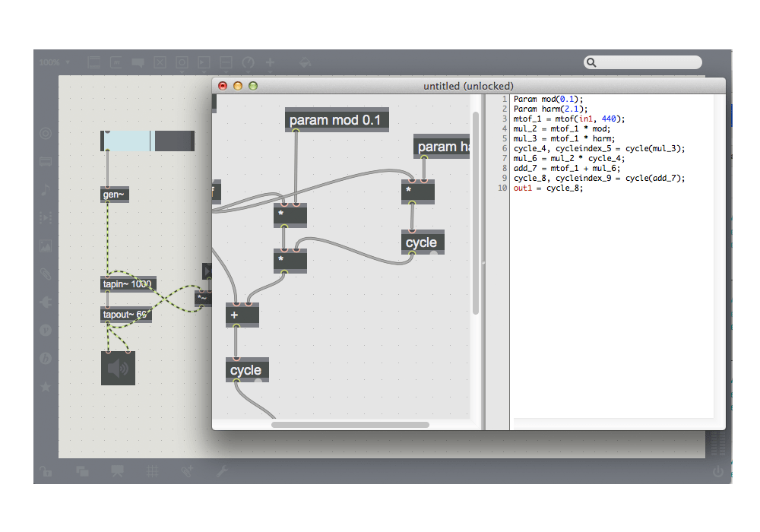Screen dimensions: 760x532
Task: Add a message box using its toolbar icon
Action: (x=116, y=62)
